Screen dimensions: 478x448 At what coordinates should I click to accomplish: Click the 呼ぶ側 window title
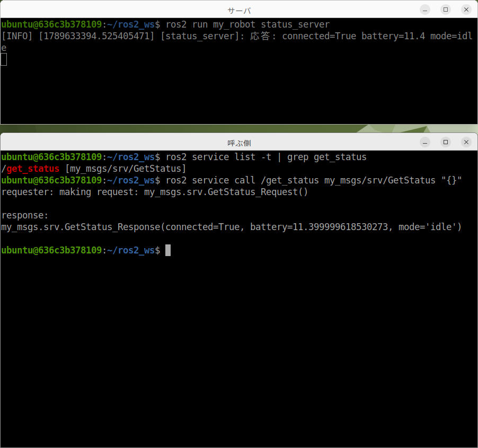[x=239, y=143]
